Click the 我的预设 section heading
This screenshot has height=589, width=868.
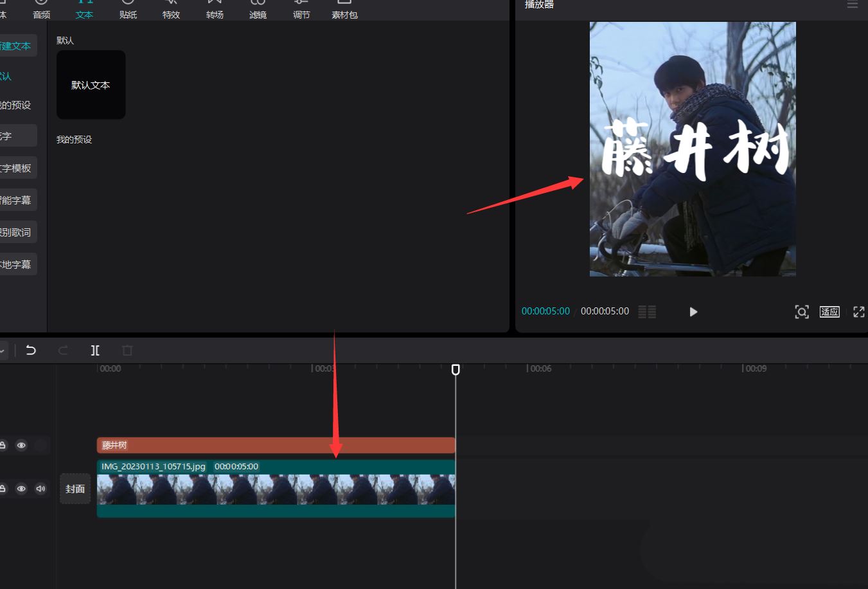coord(74,140)
